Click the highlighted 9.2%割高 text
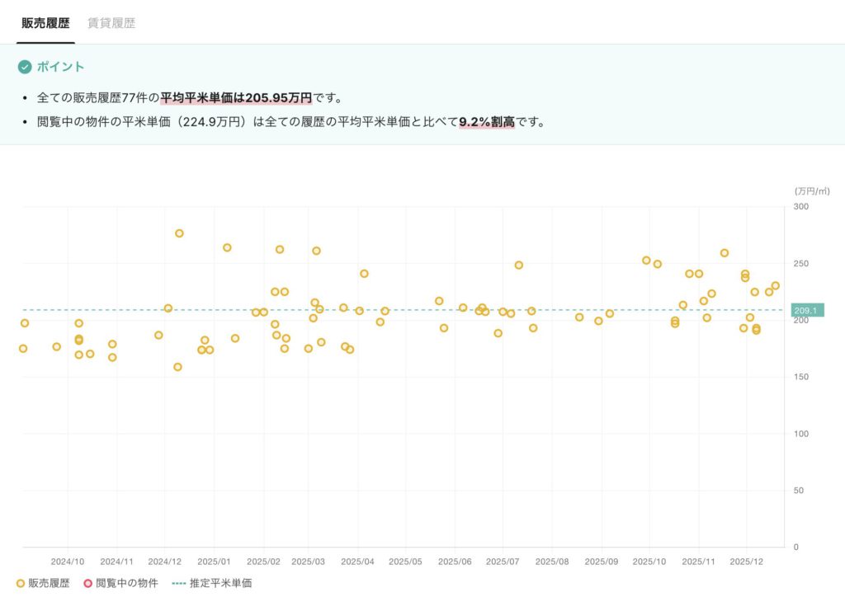The height and width of the screenshot is (616, 845). (486, 123)
